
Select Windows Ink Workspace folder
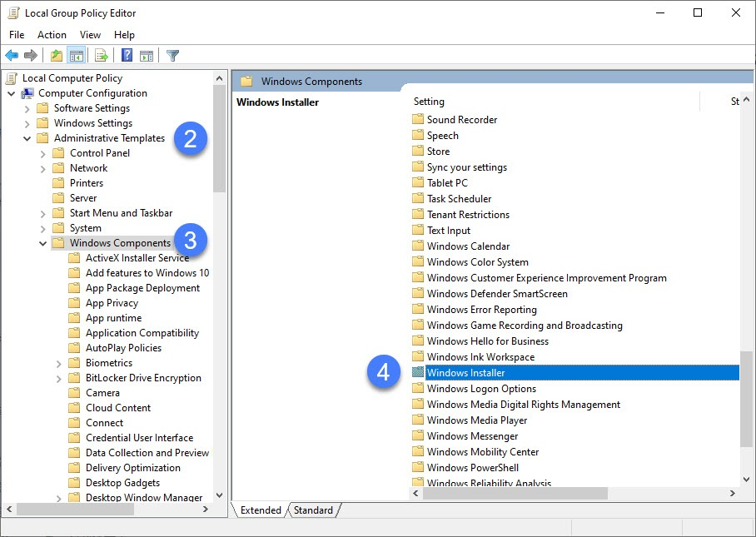tap(480, 356)
